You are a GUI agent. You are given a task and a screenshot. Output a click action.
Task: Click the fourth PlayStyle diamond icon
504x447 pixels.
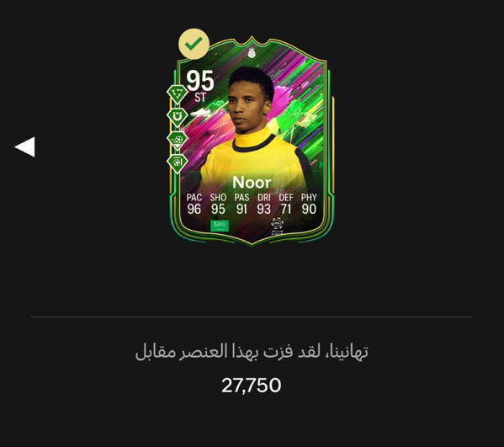[177, 163]
